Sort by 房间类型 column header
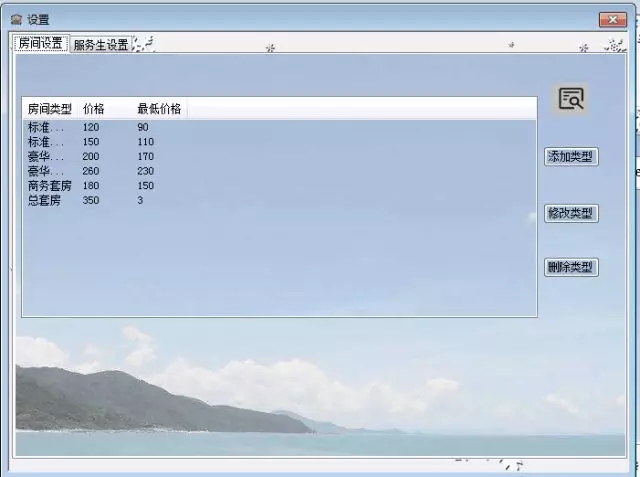This screenshot has width=640, height=477. (x=50, y=109)
